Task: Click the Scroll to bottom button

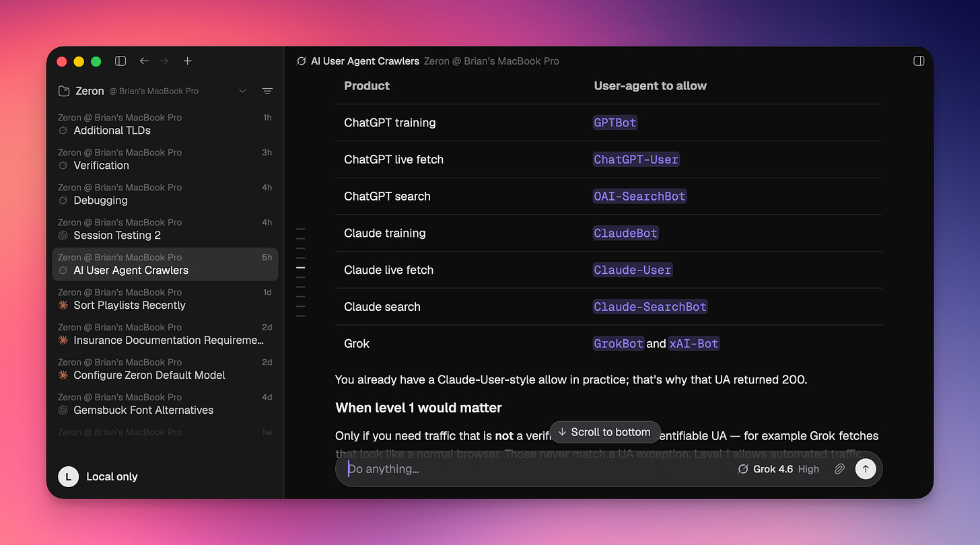Action: coord(605,432)
